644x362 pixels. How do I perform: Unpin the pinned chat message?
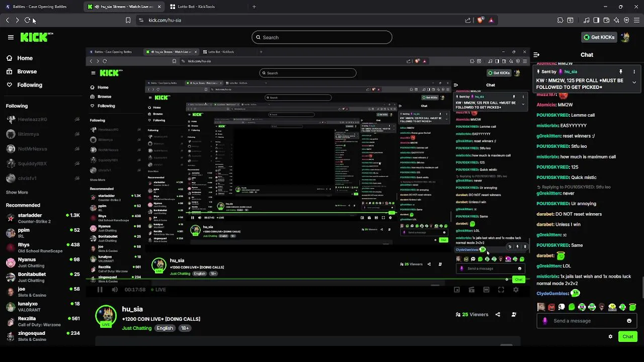(621, 72)
